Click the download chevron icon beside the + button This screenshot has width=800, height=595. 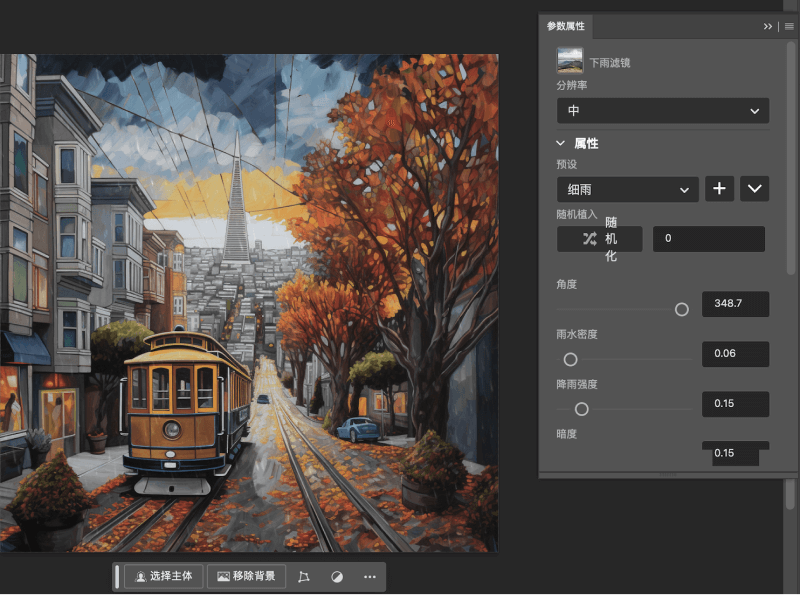[754, 188]
